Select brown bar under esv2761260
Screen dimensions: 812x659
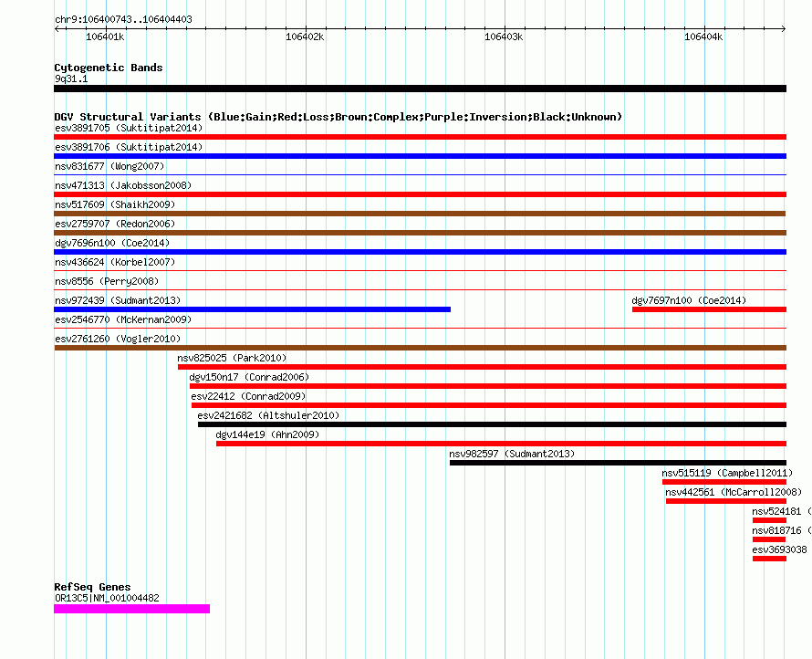[x=420, y=348]
